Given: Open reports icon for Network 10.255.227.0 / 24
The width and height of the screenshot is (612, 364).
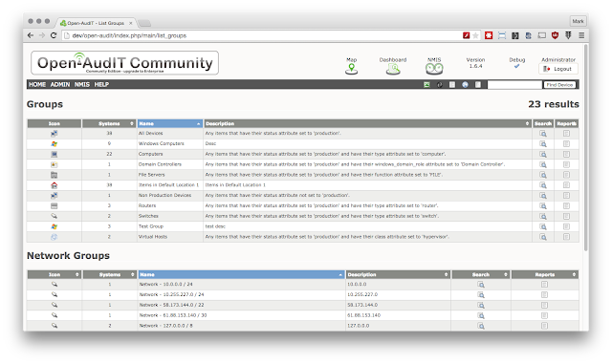Looking at the screenshot, I should (544, 295).
